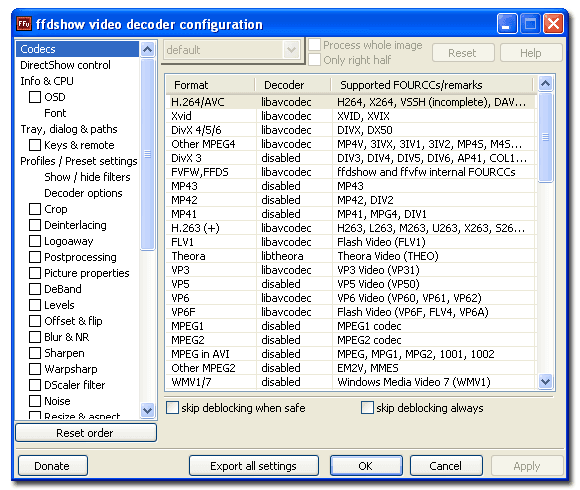
Task: Open decoder dropdown for the DivX 3 row
Action: [x=294, y=158]
